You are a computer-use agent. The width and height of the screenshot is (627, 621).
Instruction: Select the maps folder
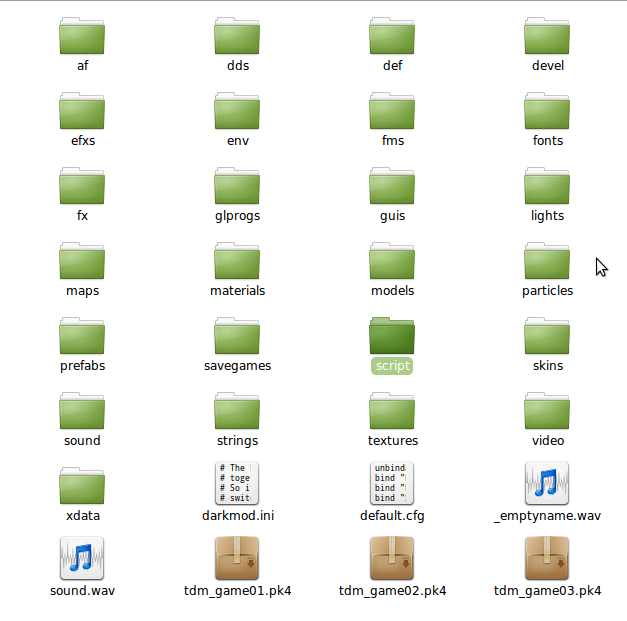pyautogui.click(x=82, y=260)
